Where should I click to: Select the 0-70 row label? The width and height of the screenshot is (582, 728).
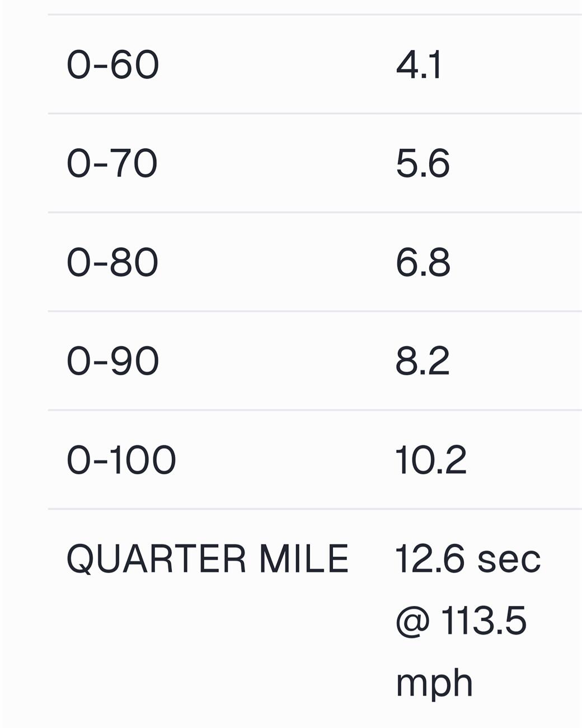(112, 164)
